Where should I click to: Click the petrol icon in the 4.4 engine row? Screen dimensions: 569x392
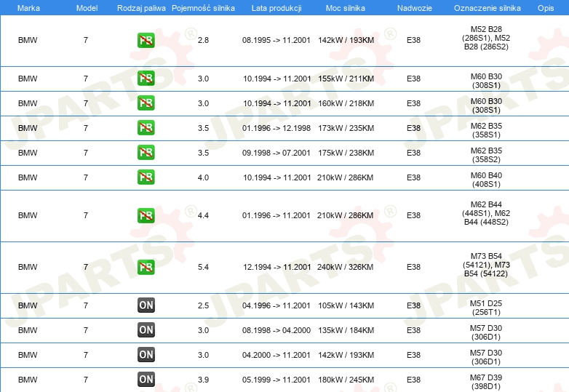tap(146, 215)
